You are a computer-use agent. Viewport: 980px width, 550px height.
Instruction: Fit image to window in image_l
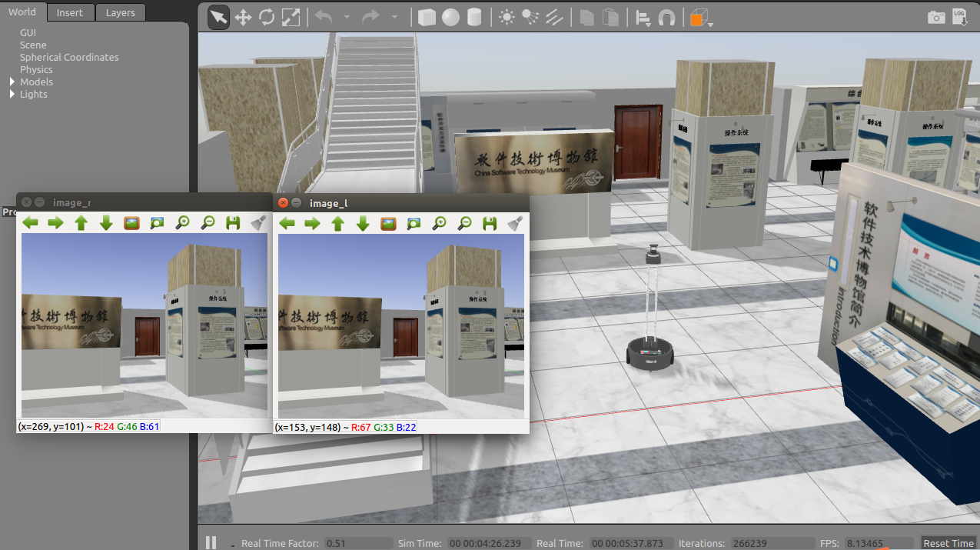coord(414,223)
